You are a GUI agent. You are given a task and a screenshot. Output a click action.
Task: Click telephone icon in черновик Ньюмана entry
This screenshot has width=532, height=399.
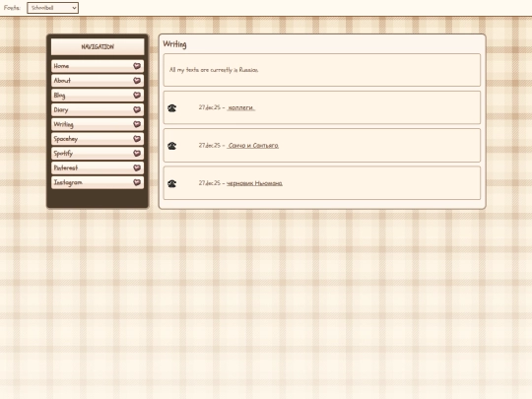172,183
